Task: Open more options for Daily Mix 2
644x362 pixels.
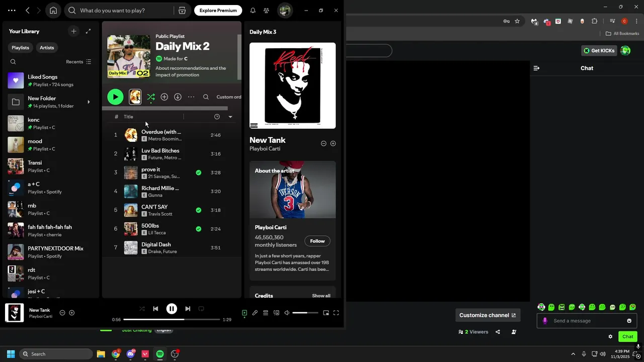Action: pyautogui.click(x=191, y=97)
